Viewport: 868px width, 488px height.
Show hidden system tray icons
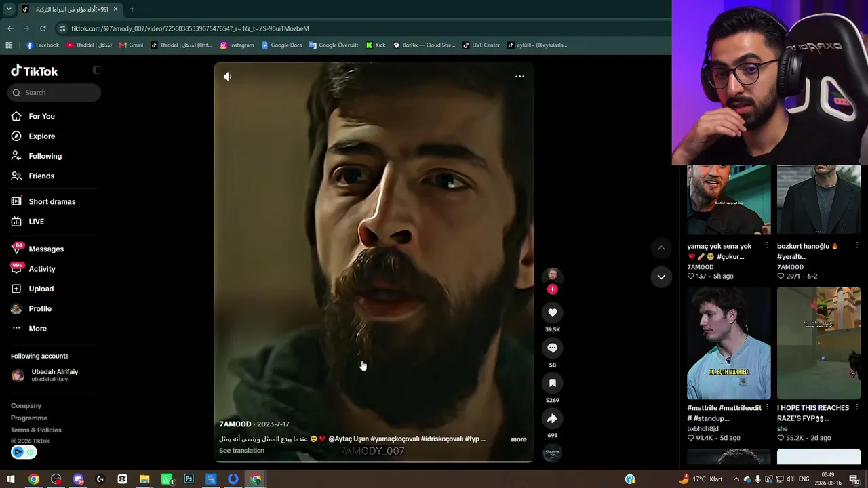click(x=736, y=479)
